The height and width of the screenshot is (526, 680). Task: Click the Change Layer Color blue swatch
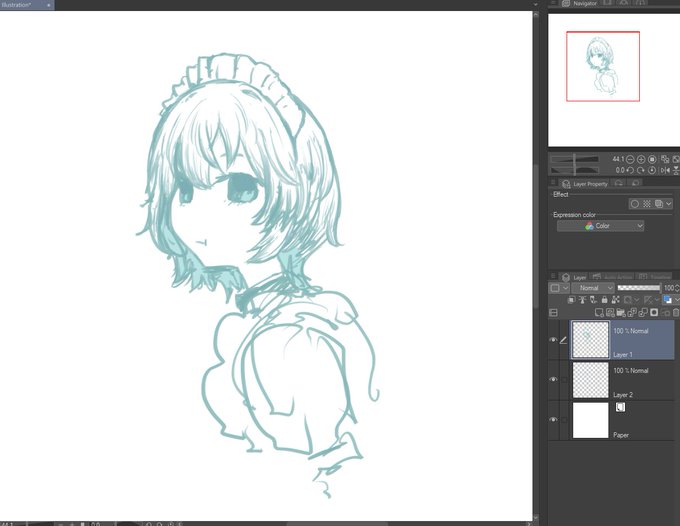pos(668,300)
